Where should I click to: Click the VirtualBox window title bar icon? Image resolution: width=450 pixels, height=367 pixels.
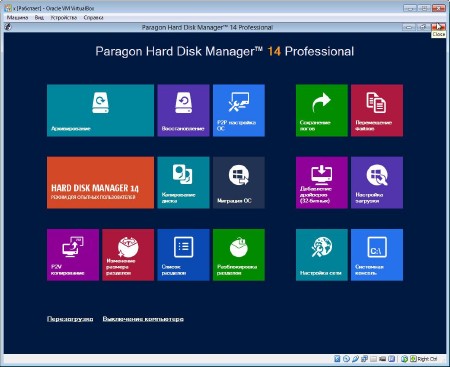[8, 8]
